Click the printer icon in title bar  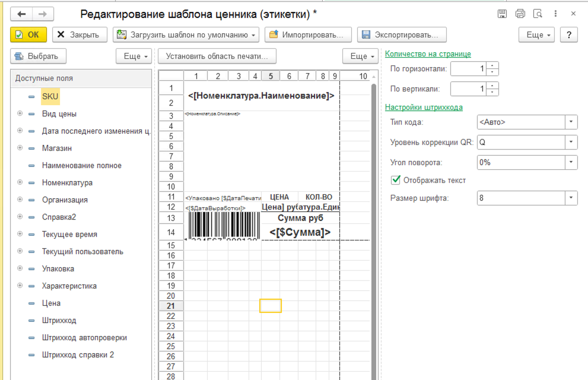click(520, 14)
